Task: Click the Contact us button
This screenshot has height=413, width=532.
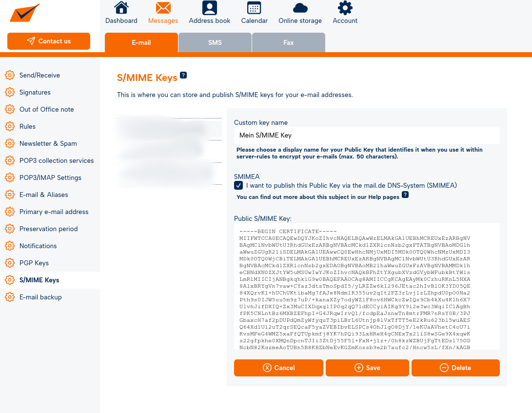Action: click(49, 41)
